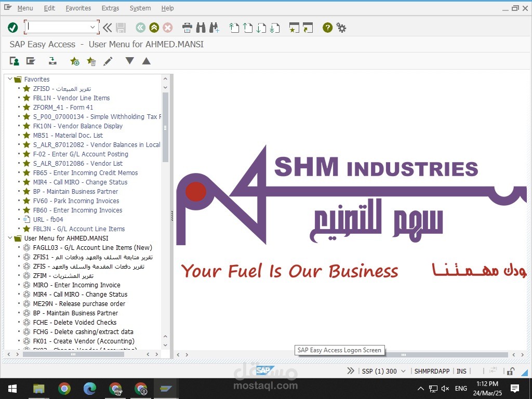Open the Extras menu

click(110, 8)
